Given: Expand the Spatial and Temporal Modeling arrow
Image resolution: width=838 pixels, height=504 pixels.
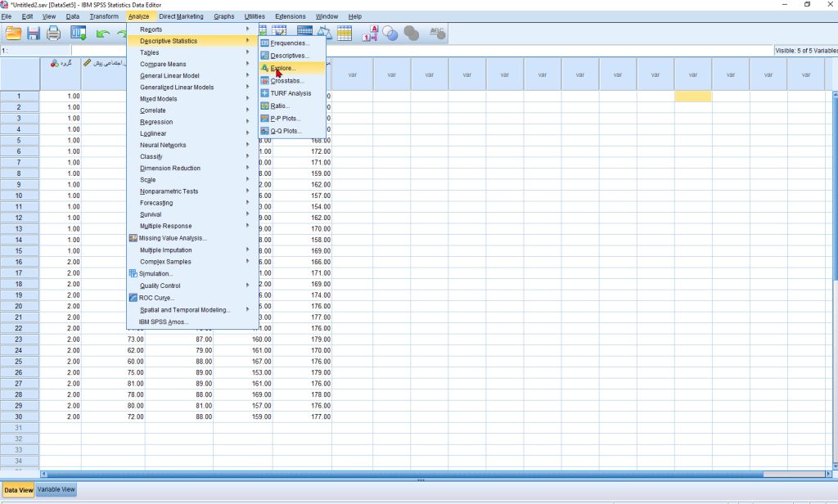Looking at the screenshot, I should (247, 309).
